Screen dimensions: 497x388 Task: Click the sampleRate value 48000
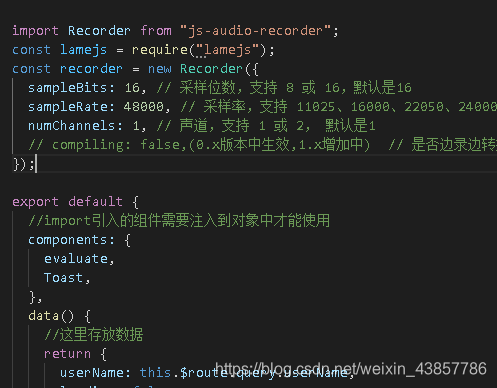pos(144,107)
